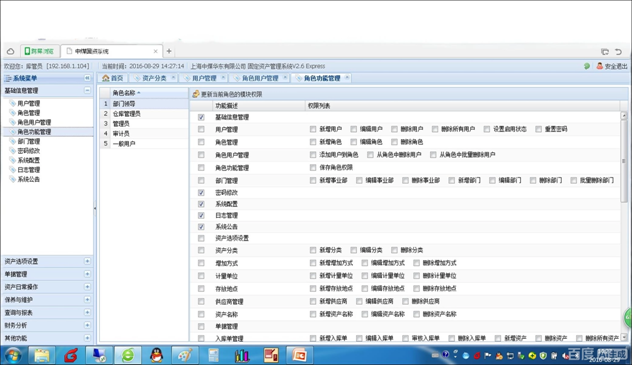633x366 pixels.
Task: Switch to the 用户管理 tab
Action: [204, 78]
